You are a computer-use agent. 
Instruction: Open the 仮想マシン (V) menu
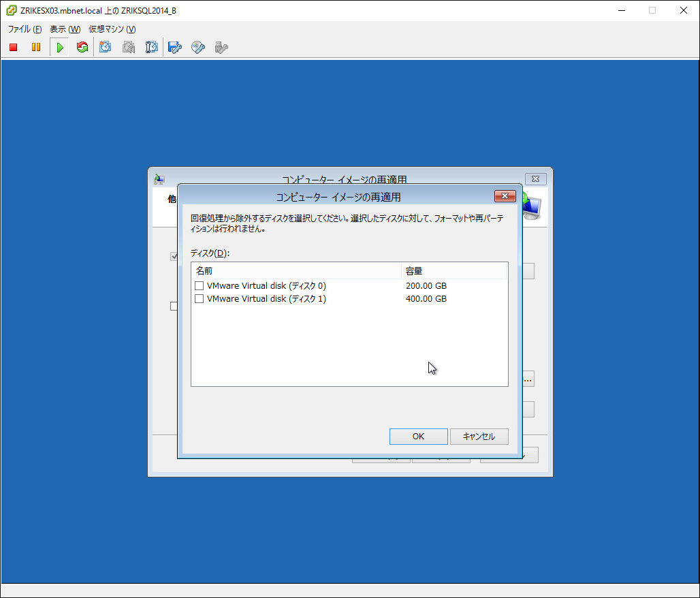(x=112, y=29)
